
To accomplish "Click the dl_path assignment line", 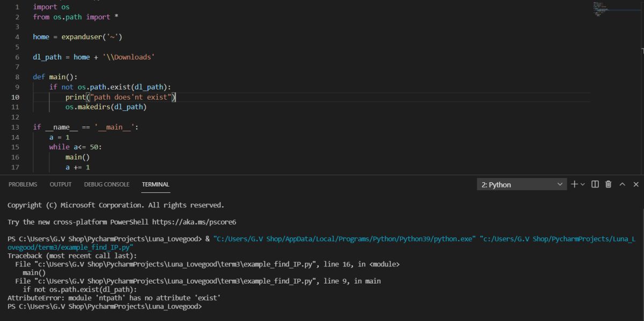I will click(x=94, y=57).
